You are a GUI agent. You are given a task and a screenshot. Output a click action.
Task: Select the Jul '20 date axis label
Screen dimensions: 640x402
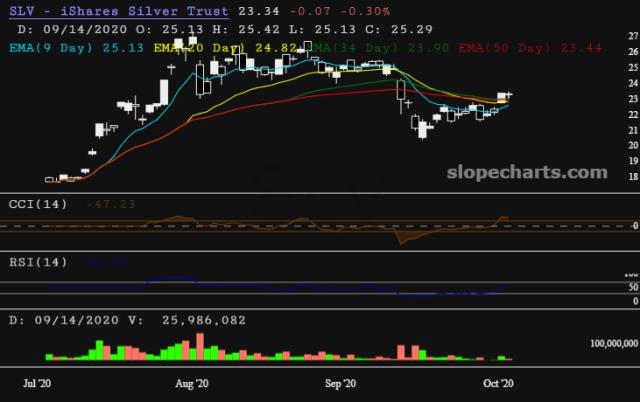coord(37,382)
